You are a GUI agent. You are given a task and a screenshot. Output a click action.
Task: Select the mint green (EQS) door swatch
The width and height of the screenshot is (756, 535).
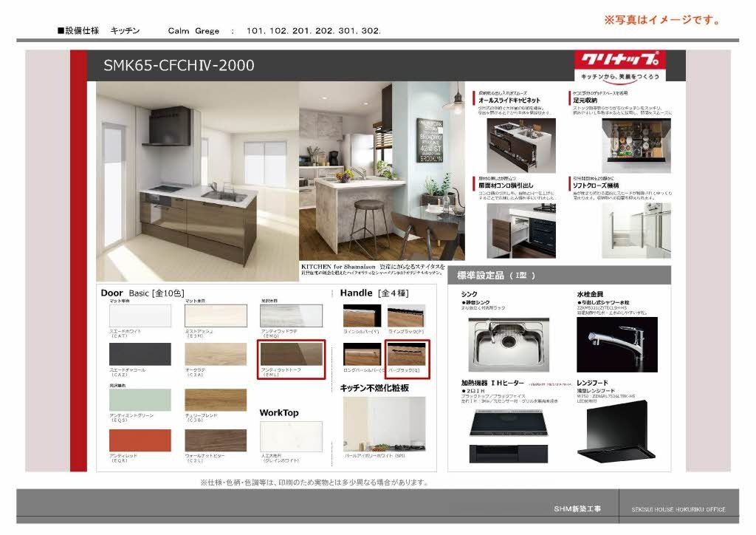click(140, 400)
